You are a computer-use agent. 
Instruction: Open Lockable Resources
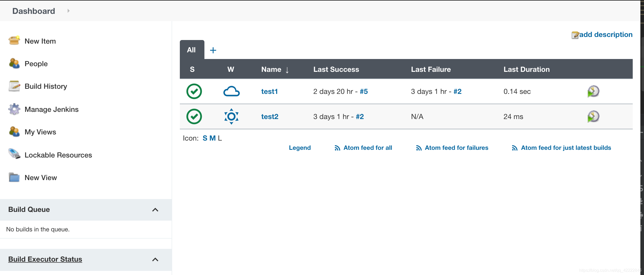tap(58, 155)
